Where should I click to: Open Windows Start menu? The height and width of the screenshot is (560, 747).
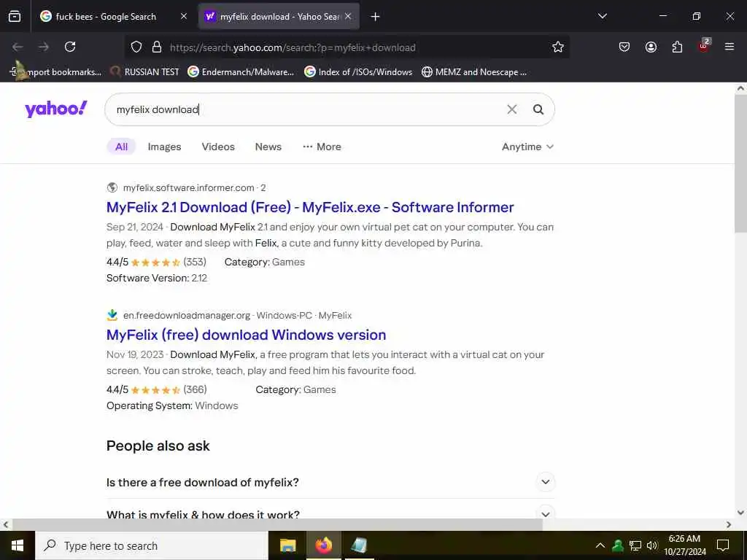18,545
